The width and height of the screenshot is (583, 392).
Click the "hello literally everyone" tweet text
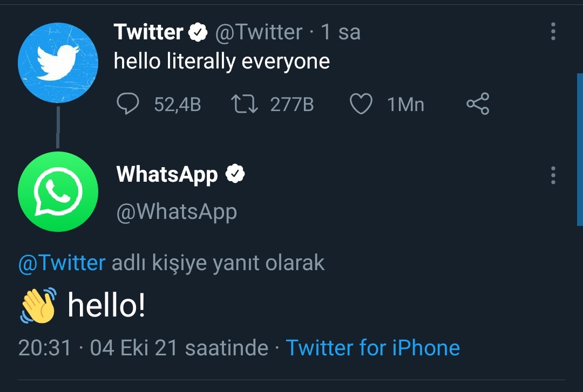pyautogui.click(x=221, y=61)
